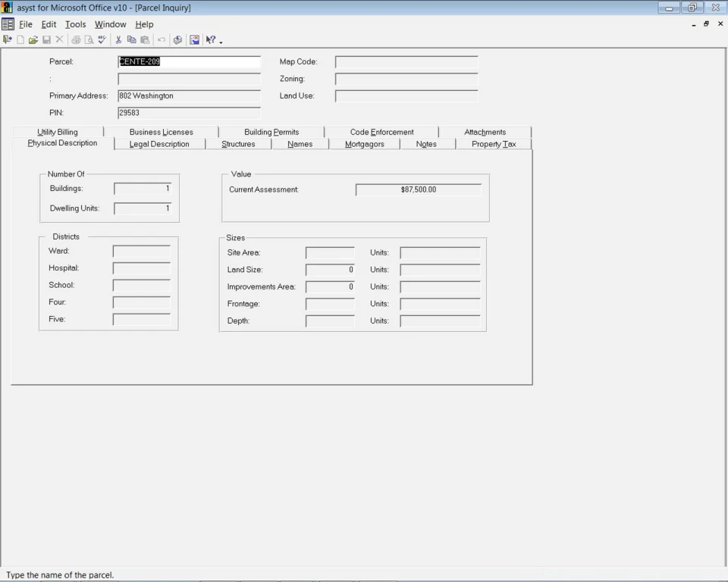Click the PIN field showing 29583
This screenshot has width=728, height=582.
(190, 113)
